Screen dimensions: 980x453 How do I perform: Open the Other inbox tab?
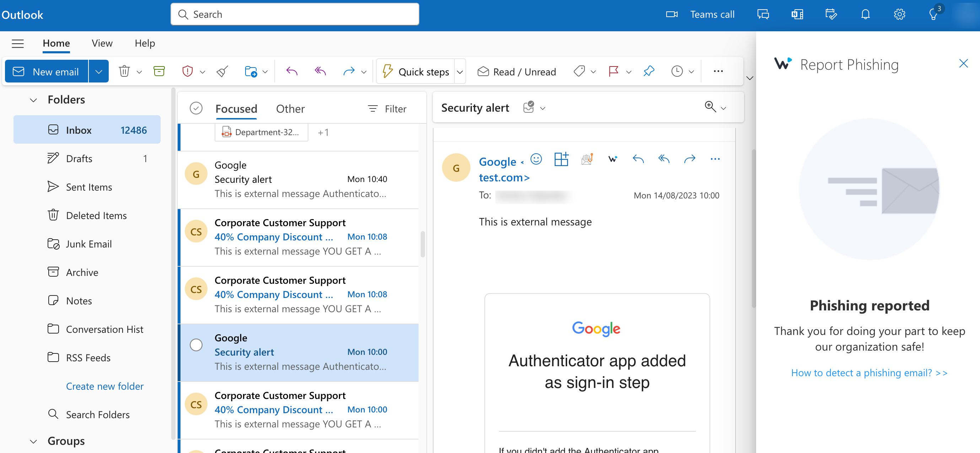290,108
